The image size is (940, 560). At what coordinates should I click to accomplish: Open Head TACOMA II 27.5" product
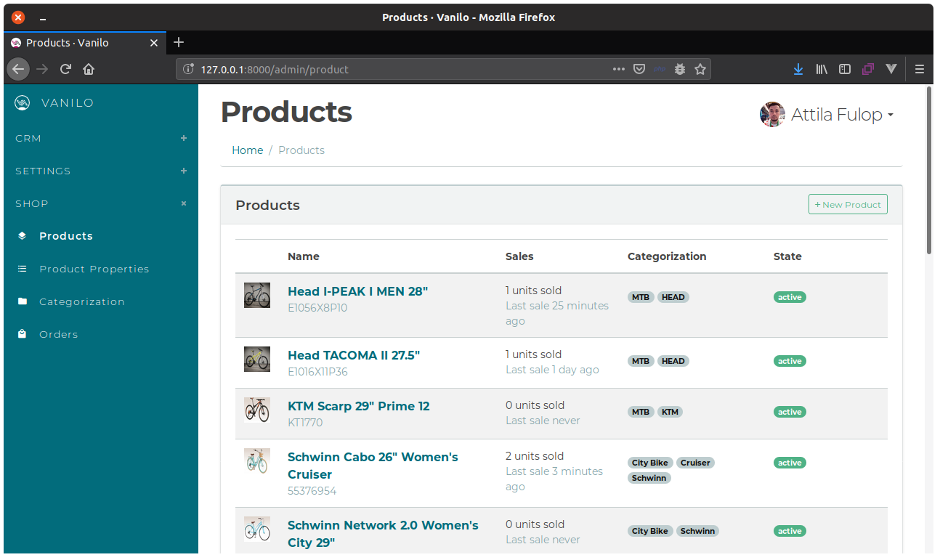[354, 355]
